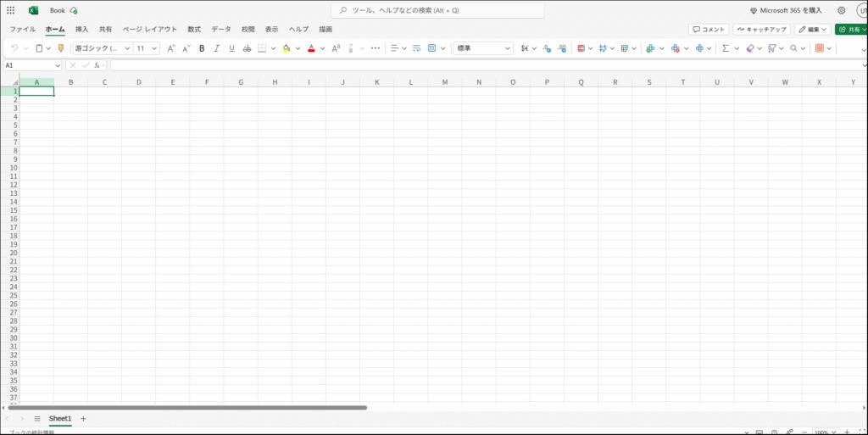Click the insert function fx icon
Viewport: 868px width, 435px height.
pos(97,65)
